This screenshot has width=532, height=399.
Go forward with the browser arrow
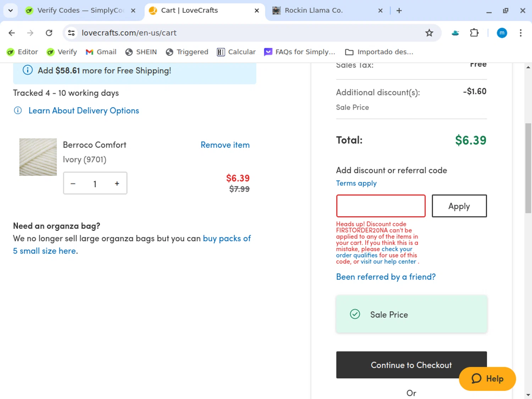coord(30,33)
